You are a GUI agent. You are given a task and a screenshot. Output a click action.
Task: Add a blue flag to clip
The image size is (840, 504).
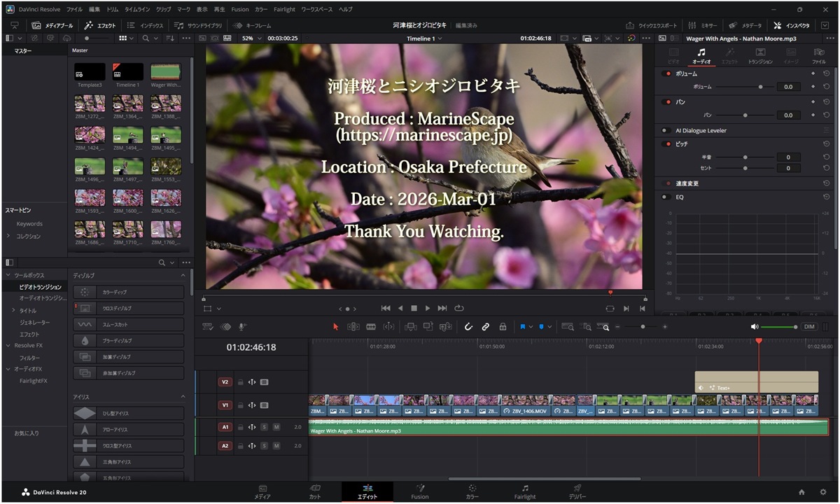pos(522,327)
